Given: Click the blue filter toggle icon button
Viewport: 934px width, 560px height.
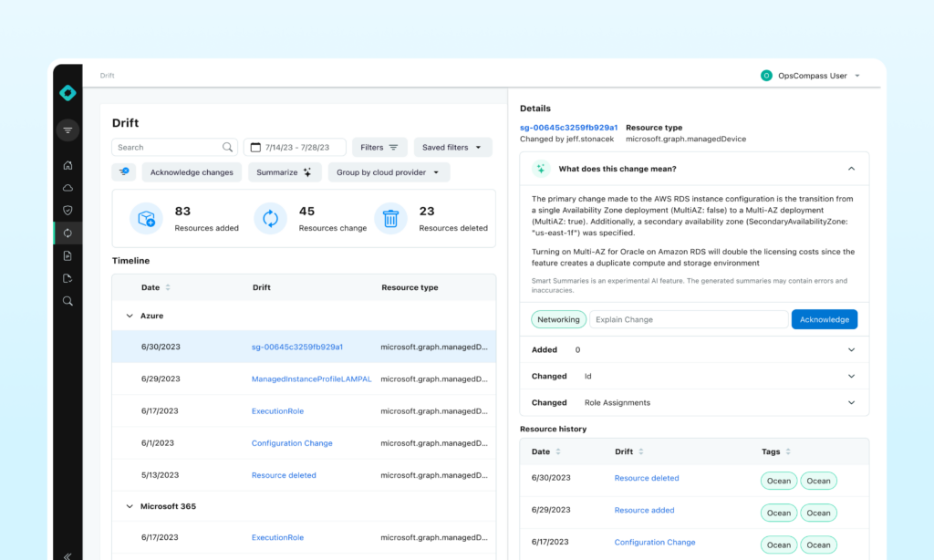Looking at the screenshot, I should point(124,171).
